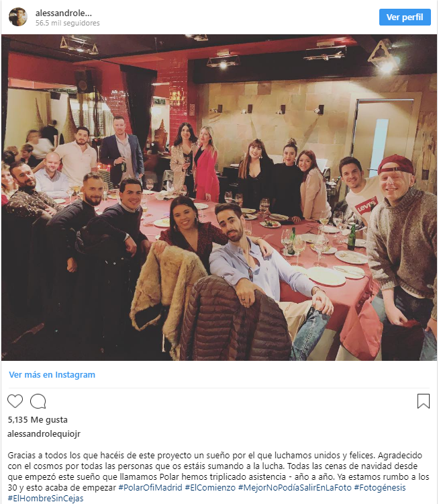Click the Ver perfil button
439x504 pixels.
click(405, 17)
